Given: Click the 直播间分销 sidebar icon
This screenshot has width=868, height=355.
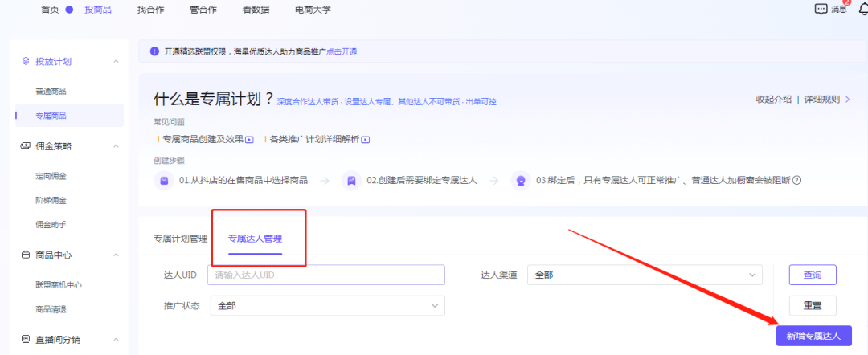Looking at the screenshot, I should [26, 339].
